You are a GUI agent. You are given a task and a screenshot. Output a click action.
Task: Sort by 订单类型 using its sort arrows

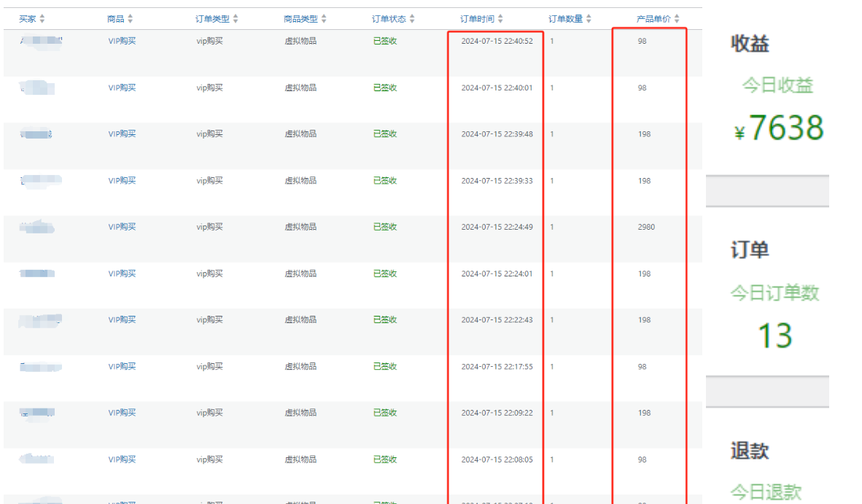click(235, 19)
